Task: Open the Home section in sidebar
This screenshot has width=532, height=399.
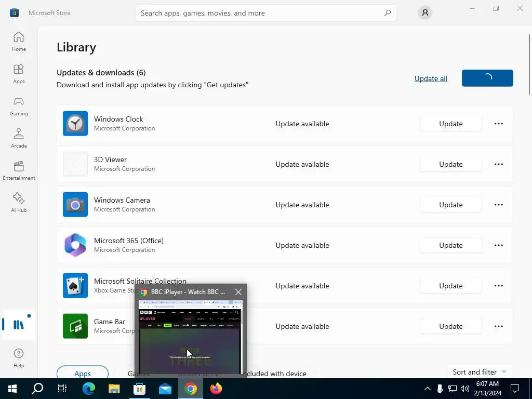Action: [19, 42]
